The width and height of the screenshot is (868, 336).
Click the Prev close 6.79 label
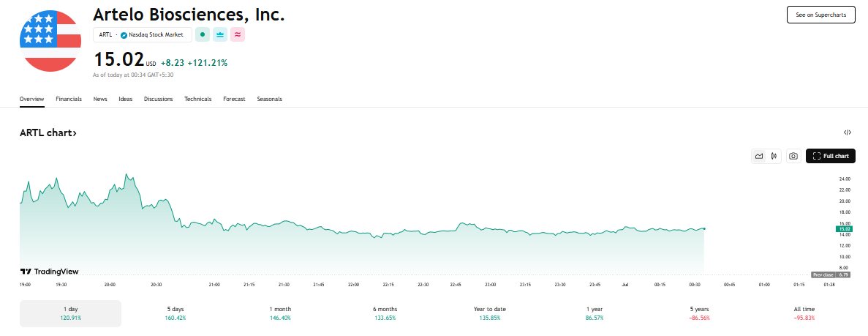click(x=832, y=275)
